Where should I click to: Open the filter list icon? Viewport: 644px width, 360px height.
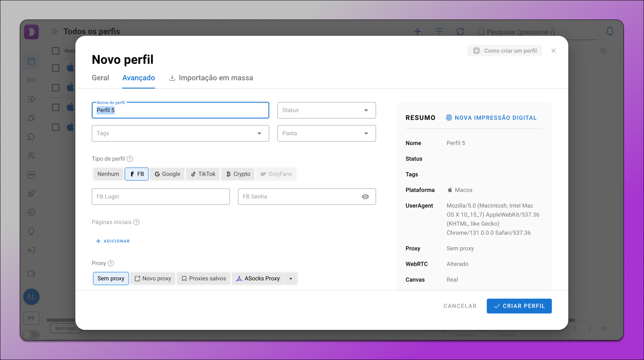pyautogui.click(x=439, y=32)
